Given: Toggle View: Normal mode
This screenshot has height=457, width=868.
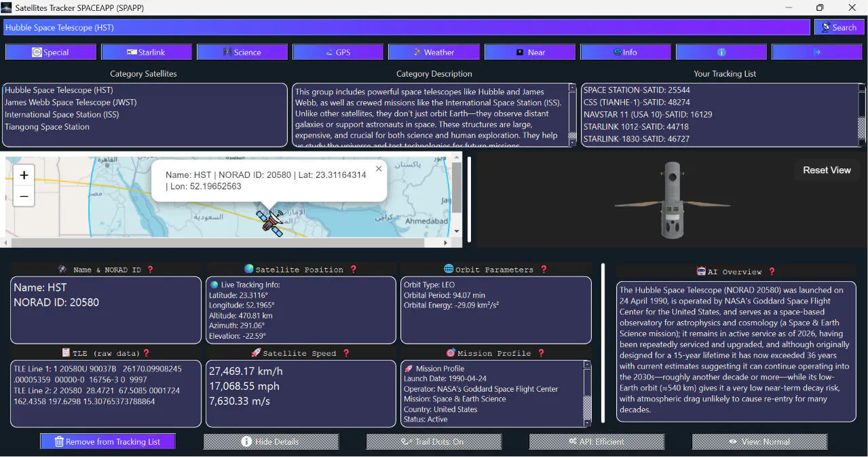Looking at the screenshot, I should (x=759, y=441).
